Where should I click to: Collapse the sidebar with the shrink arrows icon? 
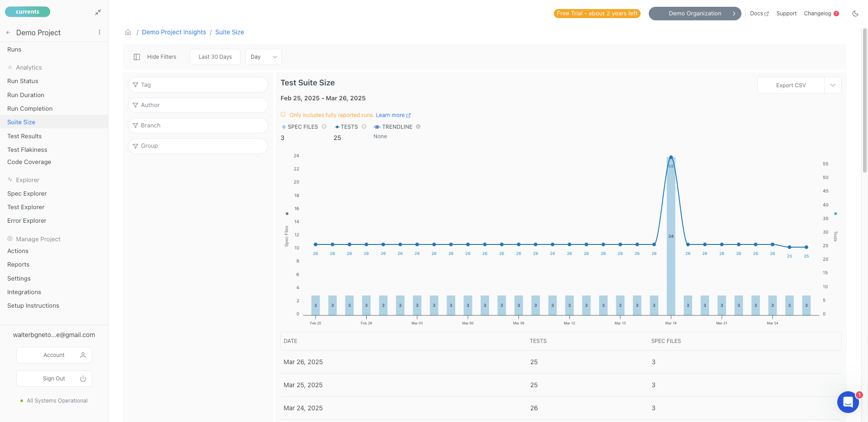point(98,13)
